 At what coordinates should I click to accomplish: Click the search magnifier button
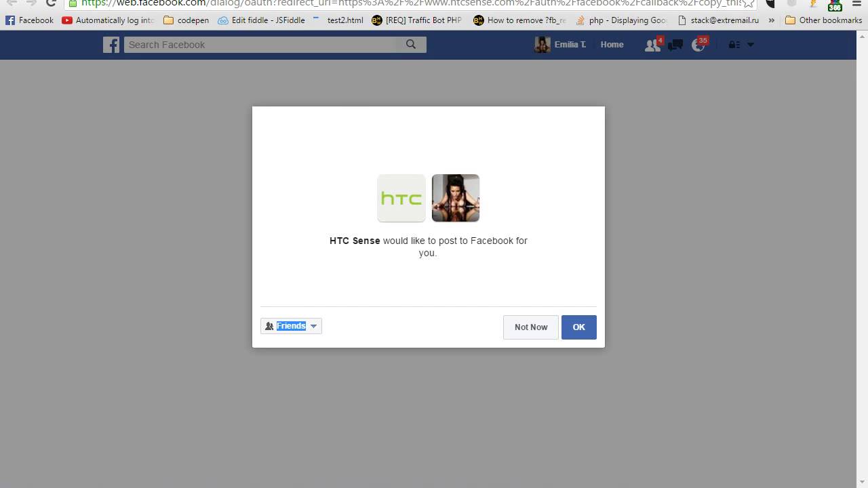pos(411,45)
